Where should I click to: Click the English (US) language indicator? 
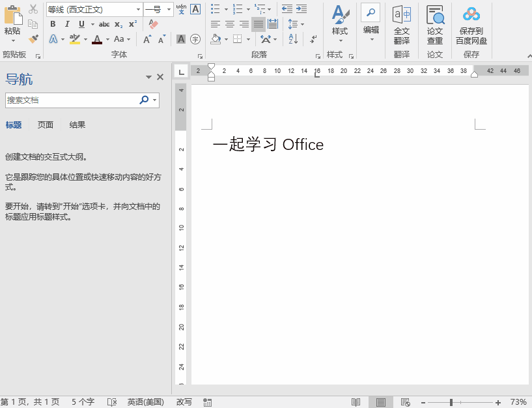146,402
